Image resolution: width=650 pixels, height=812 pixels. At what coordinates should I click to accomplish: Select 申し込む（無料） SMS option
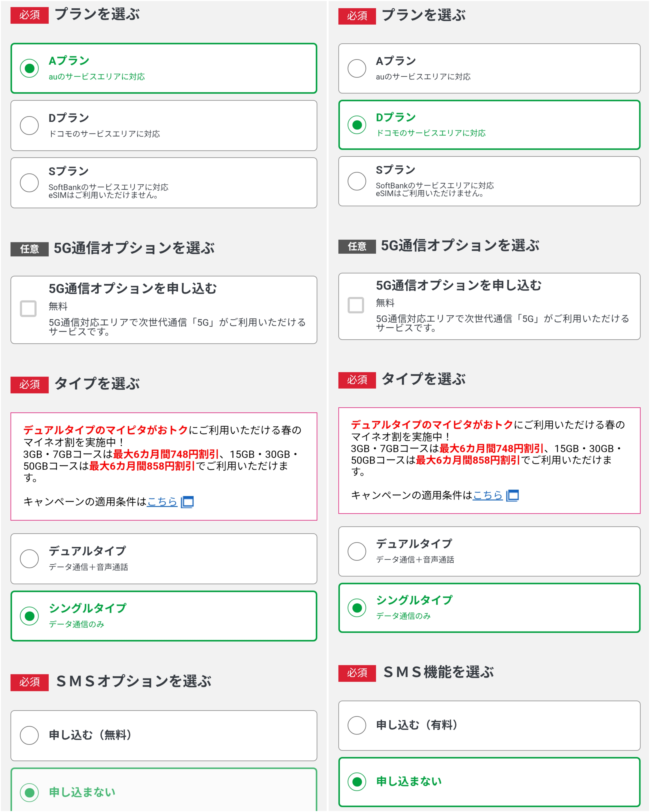coord(29,735)
